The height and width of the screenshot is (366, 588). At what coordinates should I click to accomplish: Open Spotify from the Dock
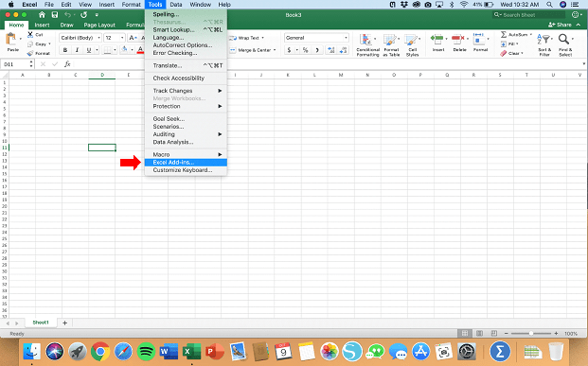(x=146, y=352)
